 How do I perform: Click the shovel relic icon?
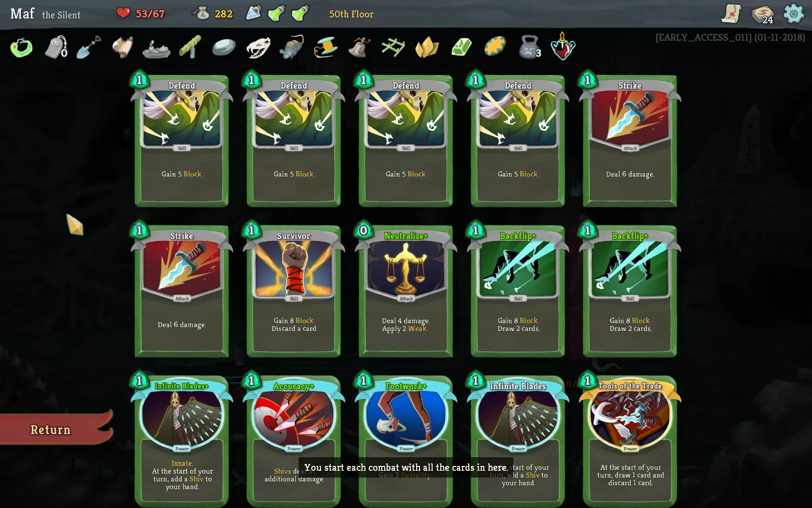click(x=88, y=47)
